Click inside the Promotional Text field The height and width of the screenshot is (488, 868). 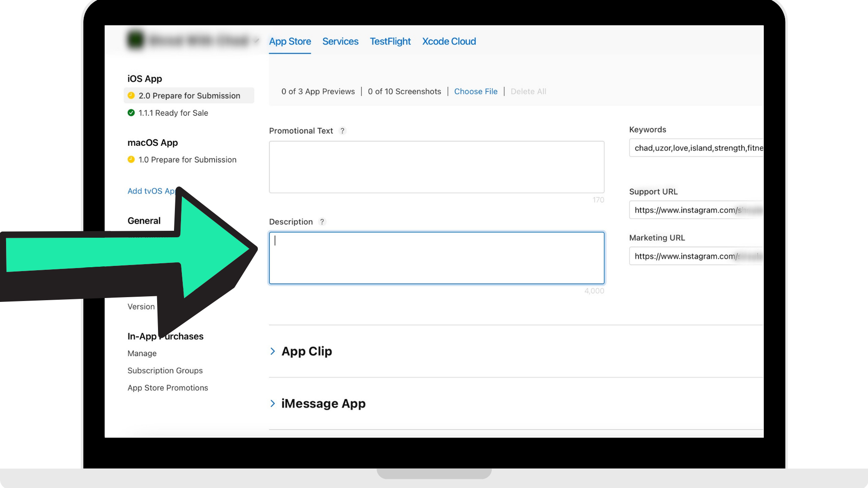coord(436,167)
